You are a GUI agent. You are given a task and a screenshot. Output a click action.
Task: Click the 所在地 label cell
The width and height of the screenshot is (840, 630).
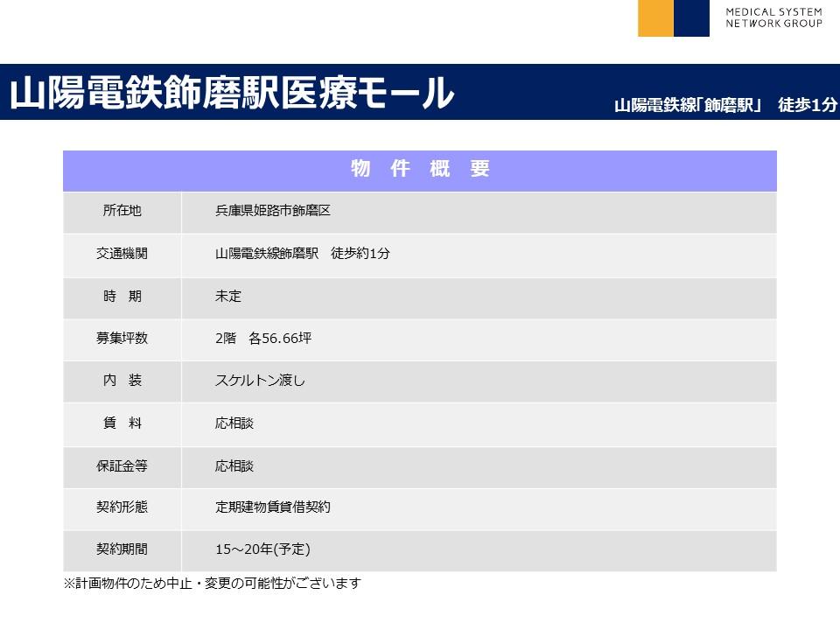coord(122,212)
